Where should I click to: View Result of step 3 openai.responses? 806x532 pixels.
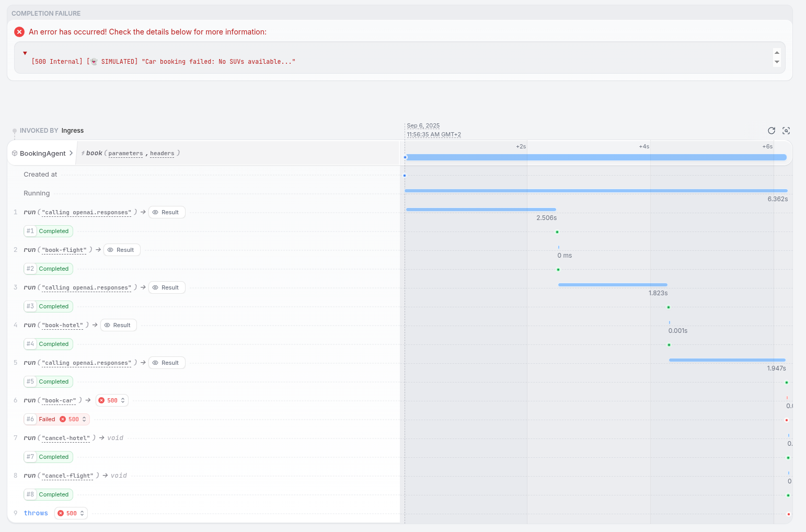click(x=167, y=287)
